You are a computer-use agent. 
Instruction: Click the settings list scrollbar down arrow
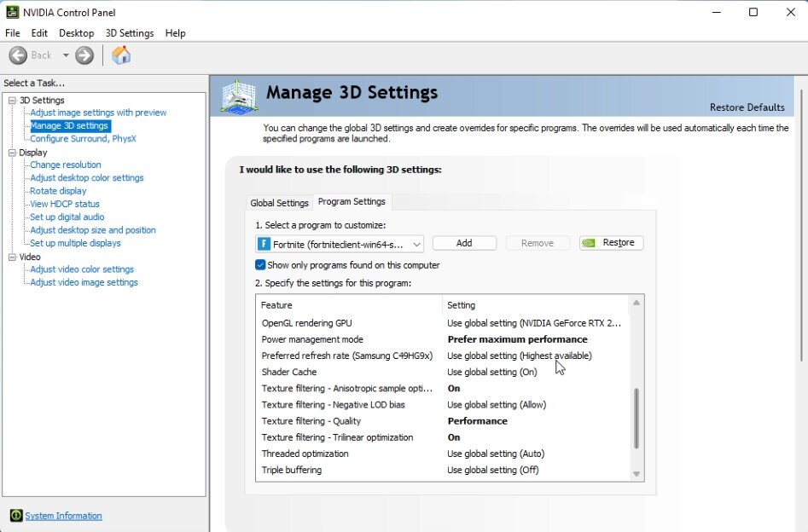click(x=637, y=474)
